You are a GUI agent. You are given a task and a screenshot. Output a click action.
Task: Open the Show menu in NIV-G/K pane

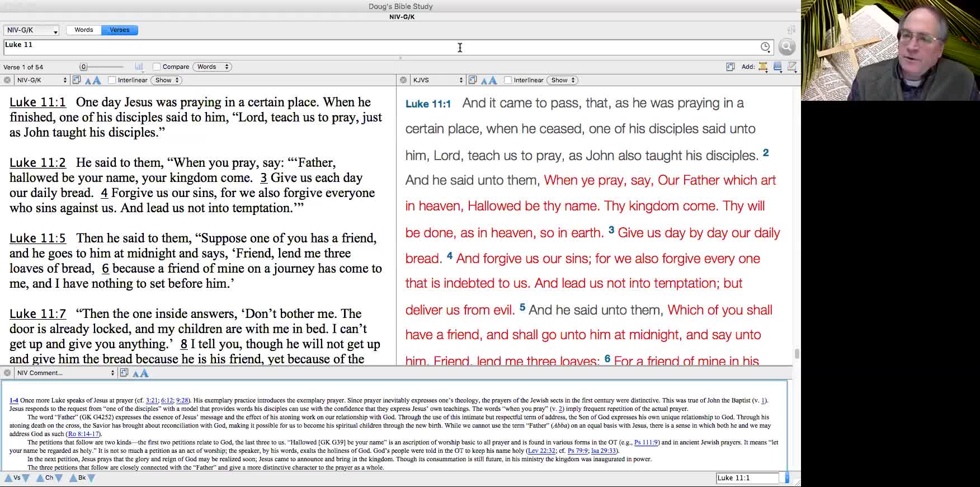click(x=167, y=80)
